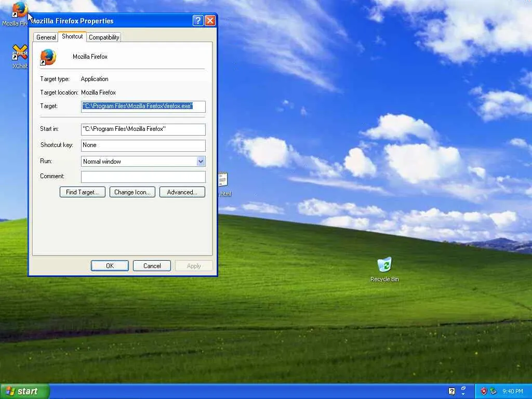Click inside the Target field

143,106
